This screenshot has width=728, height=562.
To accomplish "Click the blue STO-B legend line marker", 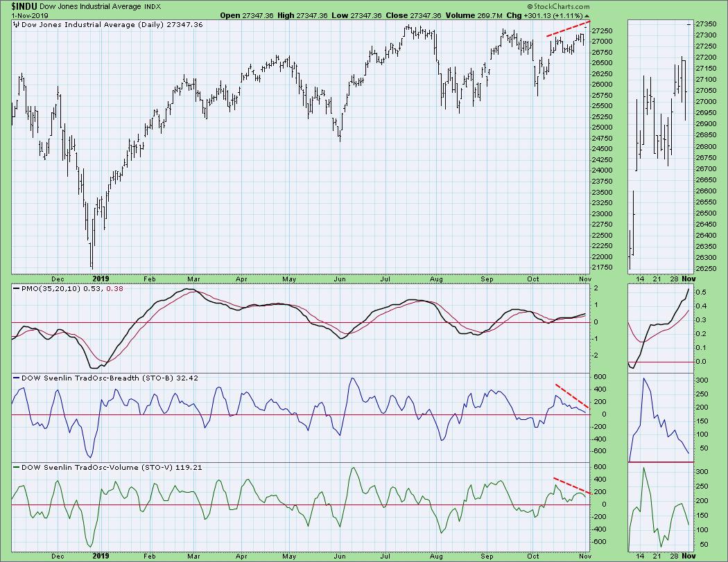I will pyautogui.click(x=17, y=378).
